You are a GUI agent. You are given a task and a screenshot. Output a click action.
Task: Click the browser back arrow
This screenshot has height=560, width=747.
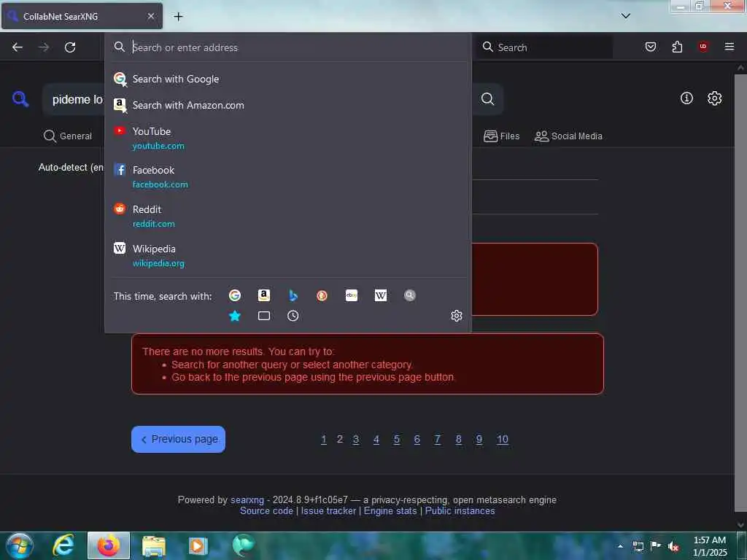(18, 47)
